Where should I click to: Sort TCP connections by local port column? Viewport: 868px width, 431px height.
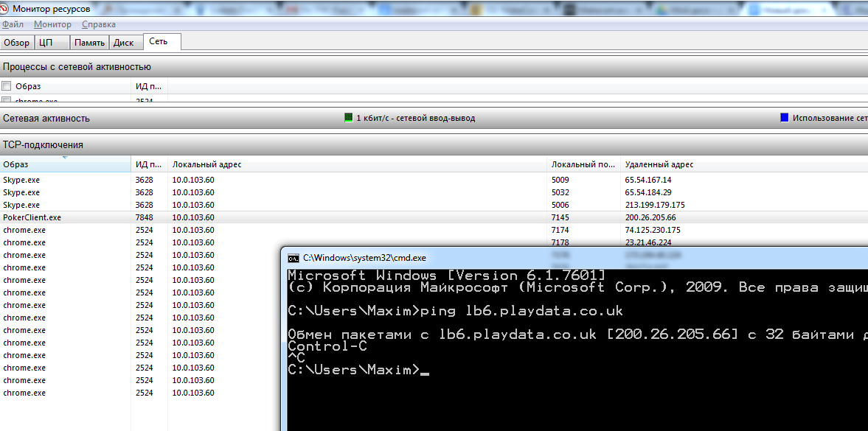(x=584, y=164)
